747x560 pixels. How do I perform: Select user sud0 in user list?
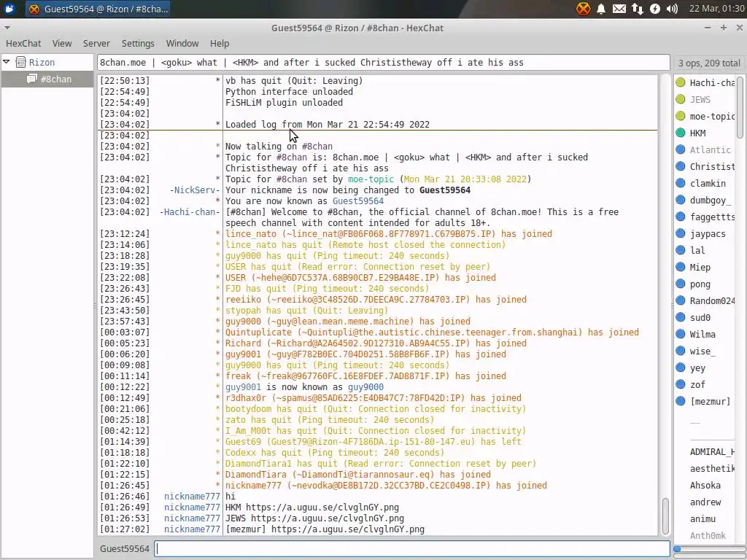tap(700, 318)
